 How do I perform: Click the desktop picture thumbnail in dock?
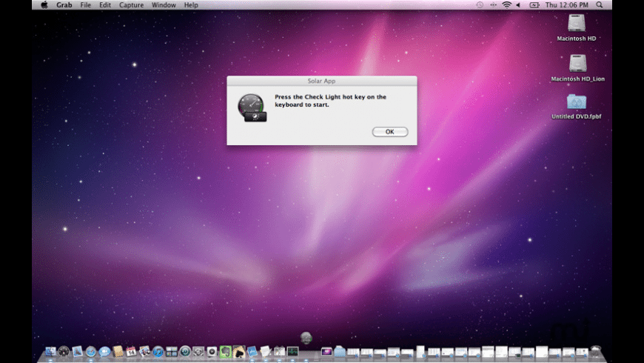pyautogui.click(x=326, y=352)
